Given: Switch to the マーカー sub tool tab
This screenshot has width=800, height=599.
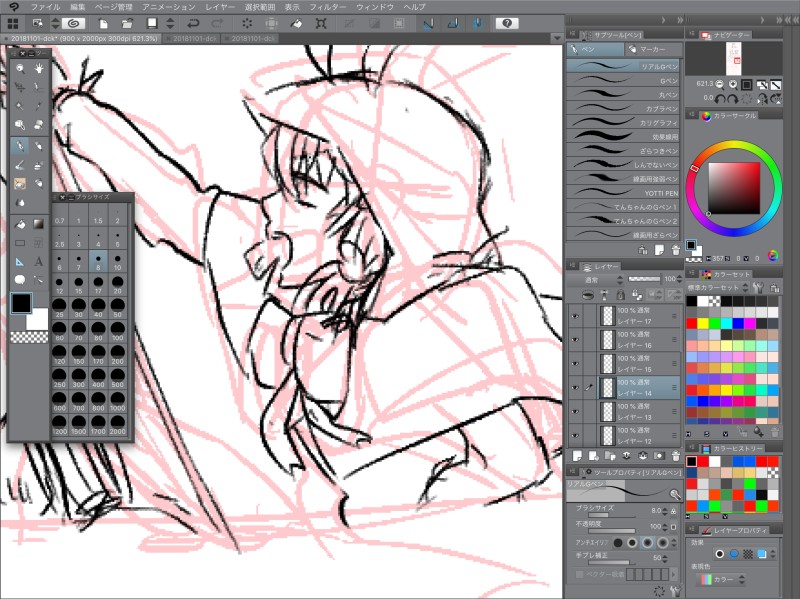Looking at the screenshot, I should [654, 49].
